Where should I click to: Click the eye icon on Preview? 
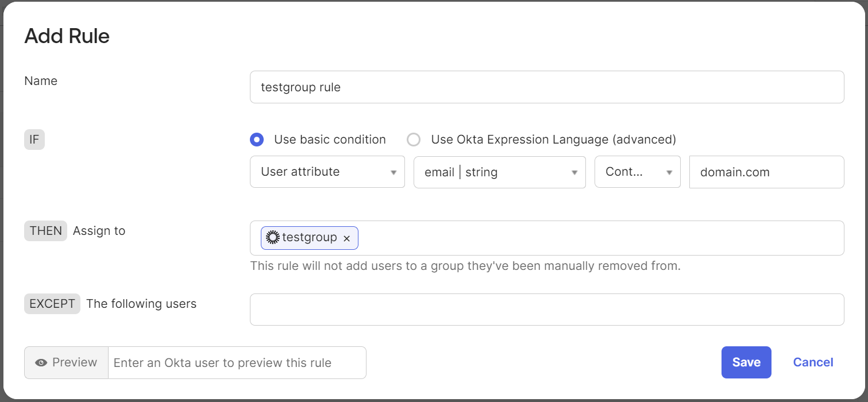point(41,363)
